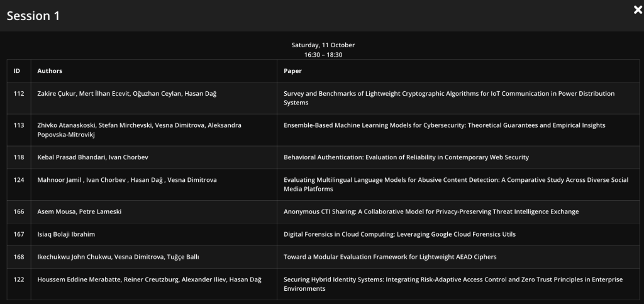
Task: Click authors Kebal Prasad Bhandari, Ivan Chorbev
Action: point(92,157)
